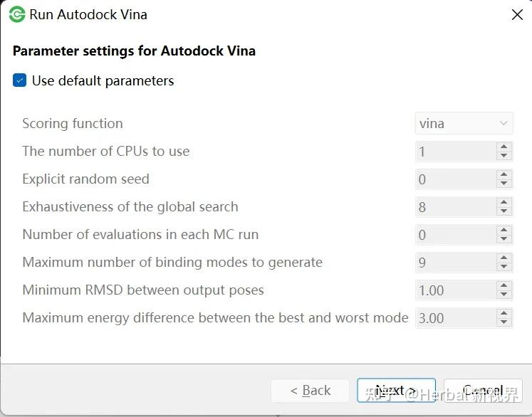Viewport: 532px width, 417px height.
Task: Decrease the number of CPUs to use
Action: 504,156
